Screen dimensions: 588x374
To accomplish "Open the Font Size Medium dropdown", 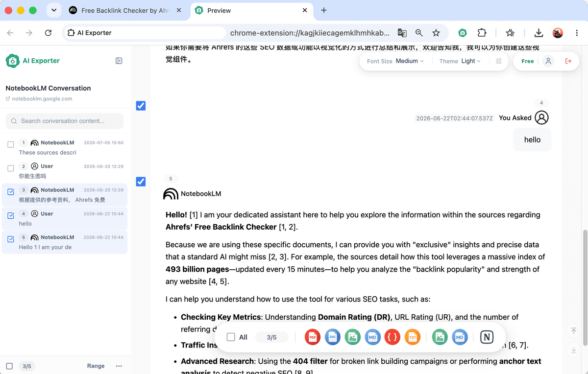I will pos(410,61).
